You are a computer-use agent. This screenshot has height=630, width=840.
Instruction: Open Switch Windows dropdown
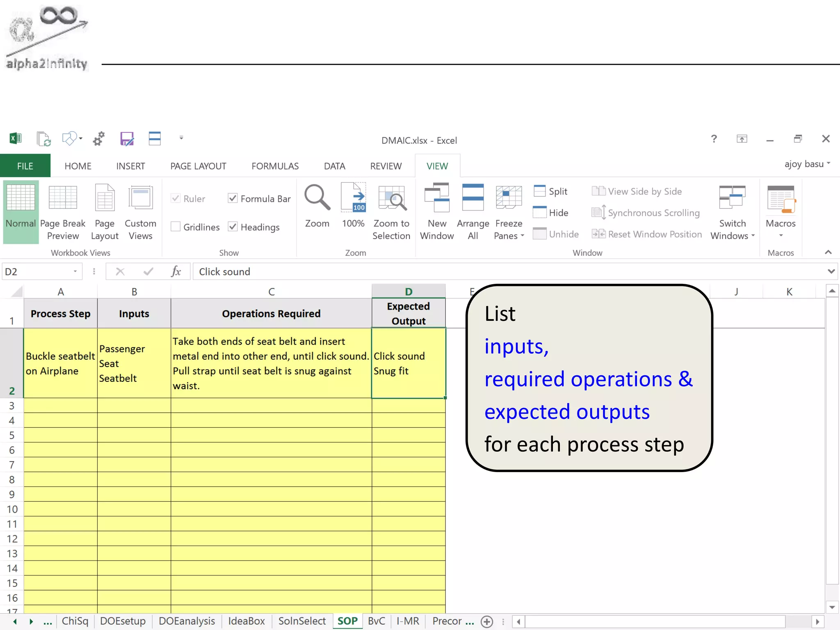(x=733, y=211)
